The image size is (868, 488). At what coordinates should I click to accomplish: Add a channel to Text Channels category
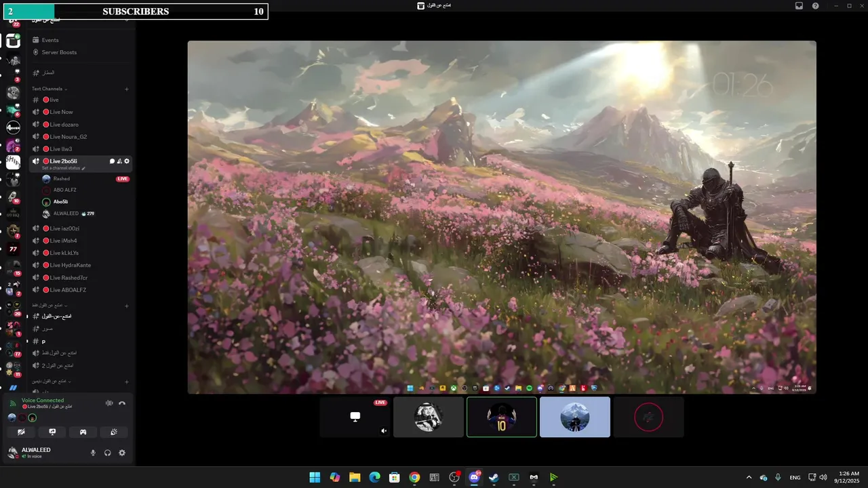click(127, 89)
